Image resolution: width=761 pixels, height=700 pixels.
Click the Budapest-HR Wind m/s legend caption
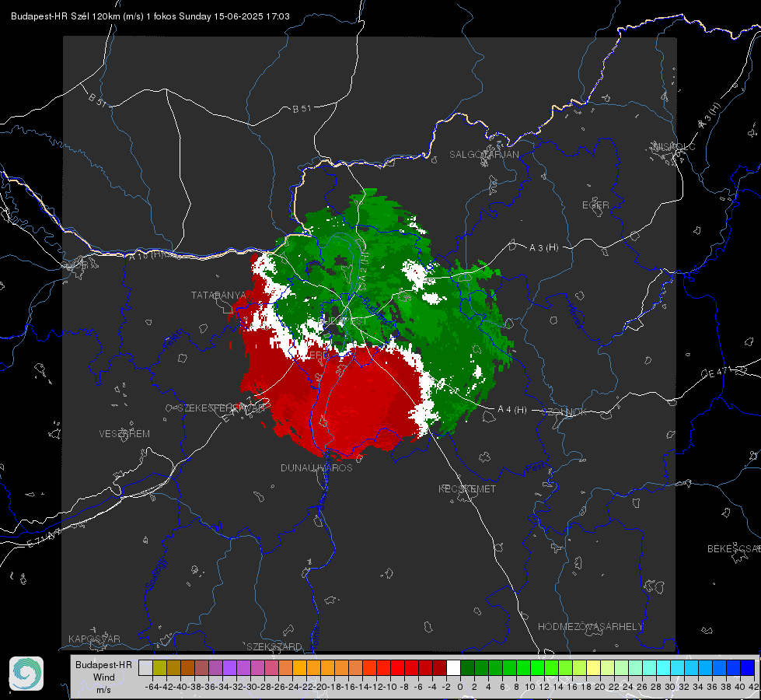[x=104, y=677]
